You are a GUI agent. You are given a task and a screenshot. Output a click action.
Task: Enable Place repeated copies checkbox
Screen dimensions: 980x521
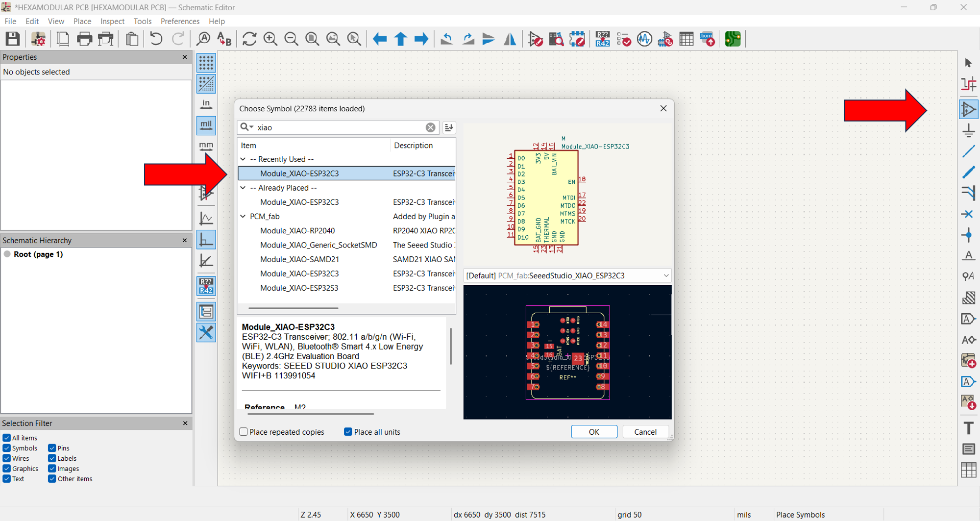click(244, 432)
